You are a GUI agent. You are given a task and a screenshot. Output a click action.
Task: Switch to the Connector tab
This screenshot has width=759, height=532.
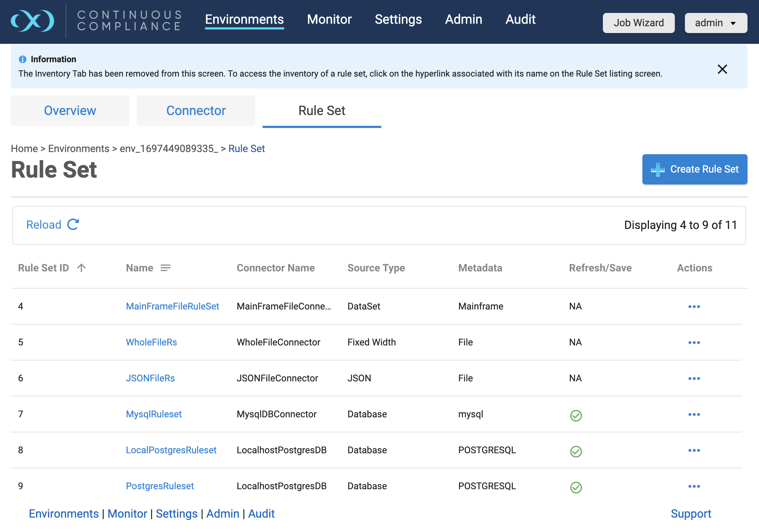(196, 111)
